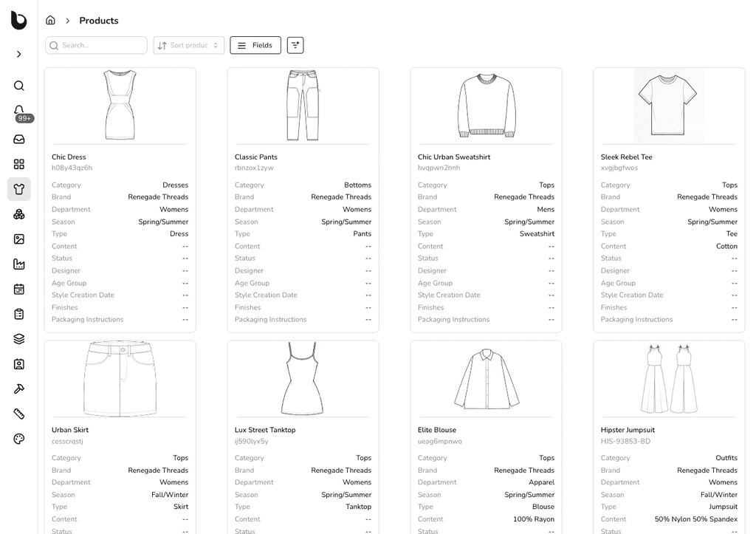Open the calendar icon in the sidebar
This screenshot has width=756, height=534.
(18, 289)
